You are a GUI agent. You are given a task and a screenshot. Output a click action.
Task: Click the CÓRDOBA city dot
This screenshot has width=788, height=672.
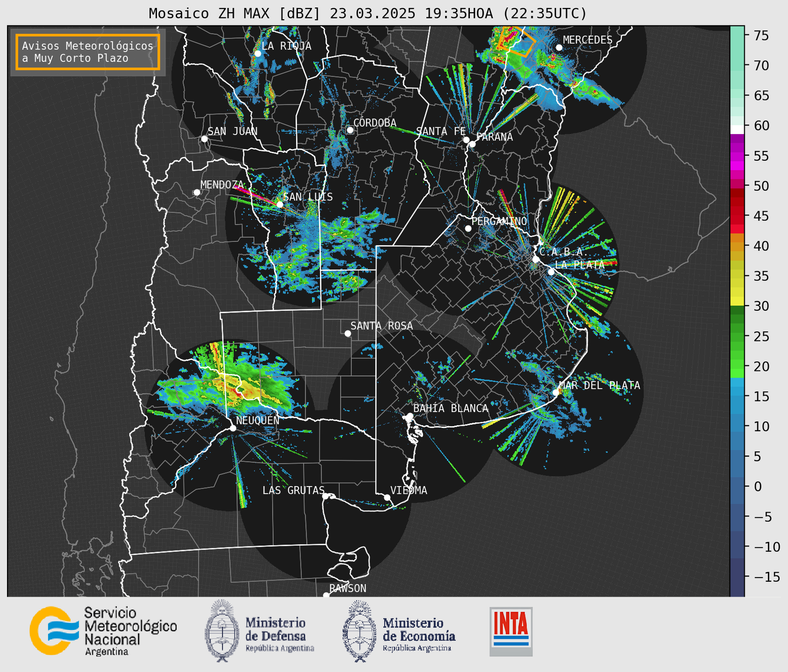(x=350, y=130)
